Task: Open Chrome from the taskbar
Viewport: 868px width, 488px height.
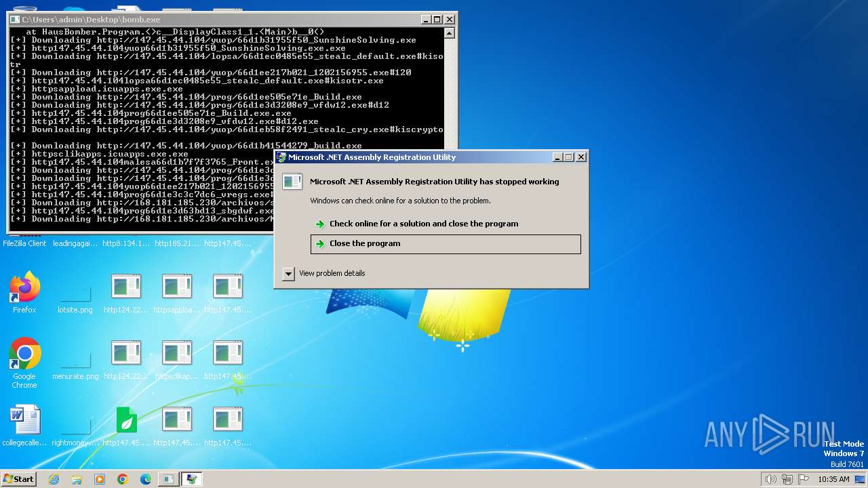Action: tap(123, 479)
